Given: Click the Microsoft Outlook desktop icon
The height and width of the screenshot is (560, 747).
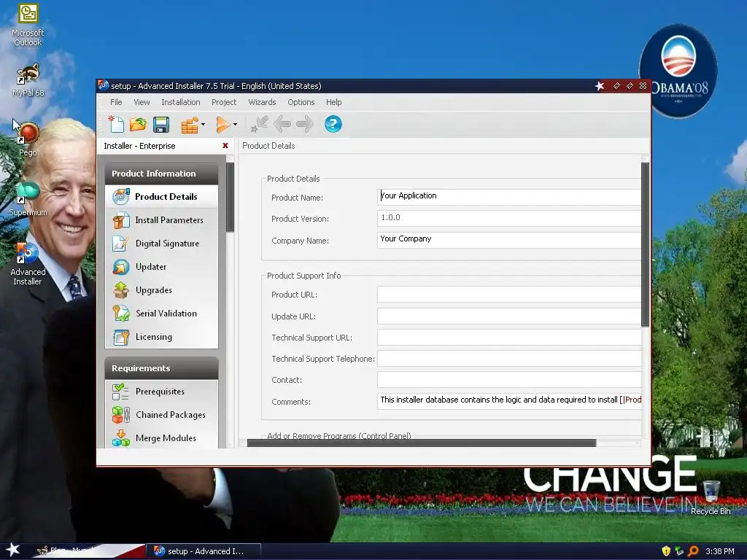Looking at the screenshot, I should pyautogui.click(x=28, y=25).
